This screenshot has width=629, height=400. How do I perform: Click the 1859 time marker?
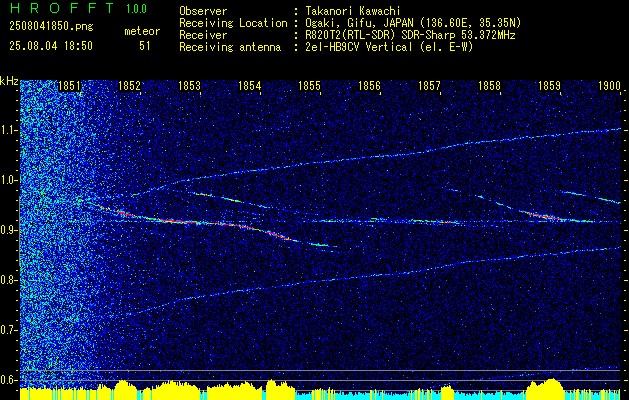click(x=550, y=86)
